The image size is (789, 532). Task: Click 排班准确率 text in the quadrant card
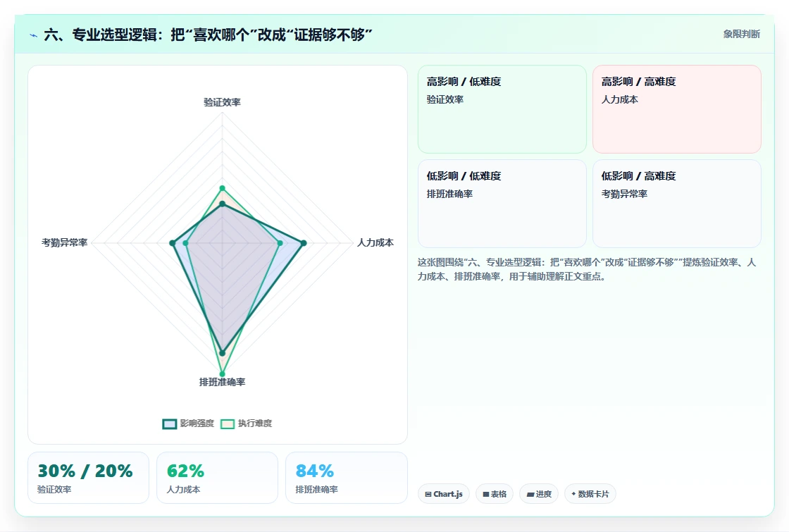(449, 194)
